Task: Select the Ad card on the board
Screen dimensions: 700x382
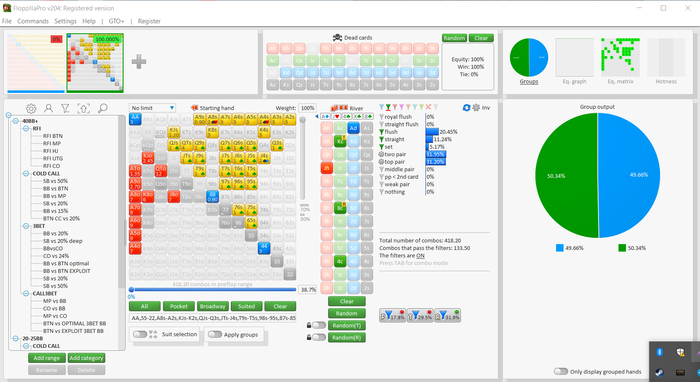Action: pos(353,128)
